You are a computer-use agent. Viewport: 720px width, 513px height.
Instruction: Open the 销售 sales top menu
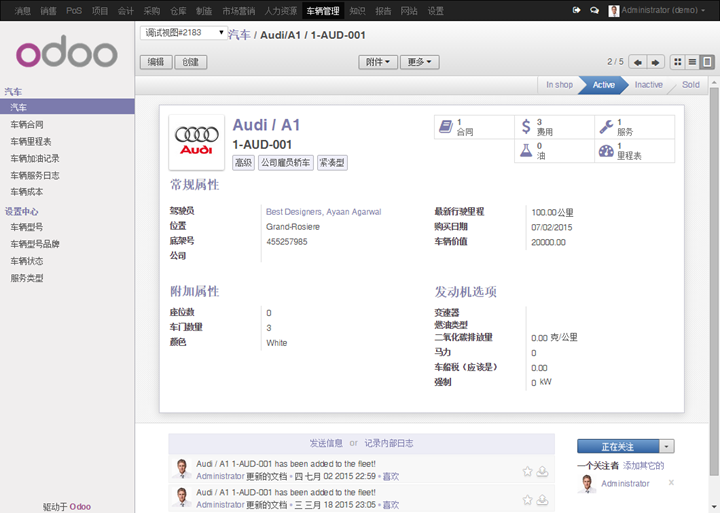(48, 11)
